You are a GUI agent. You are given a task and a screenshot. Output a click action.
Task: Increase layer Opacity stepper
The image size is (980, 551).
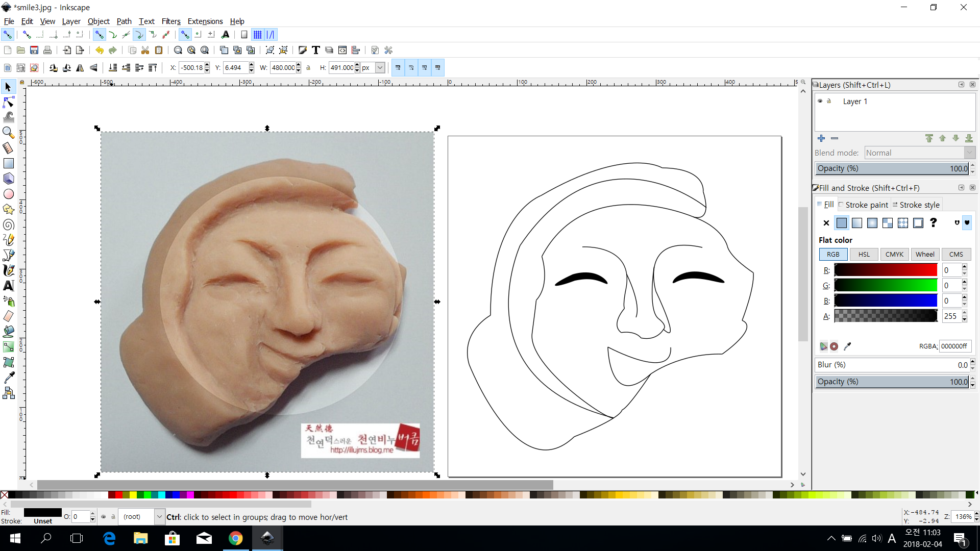(973, 165)
